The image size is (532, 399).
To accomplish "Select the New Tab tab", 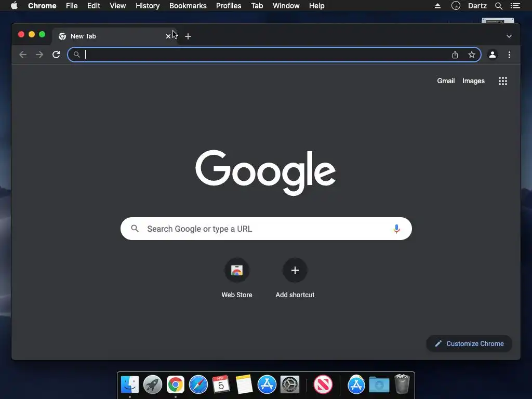I will coord(114,36).
